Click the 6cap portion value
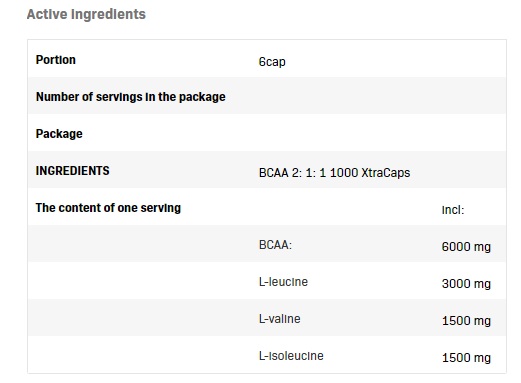The image size is (521, 383). (x=272, y=62)
